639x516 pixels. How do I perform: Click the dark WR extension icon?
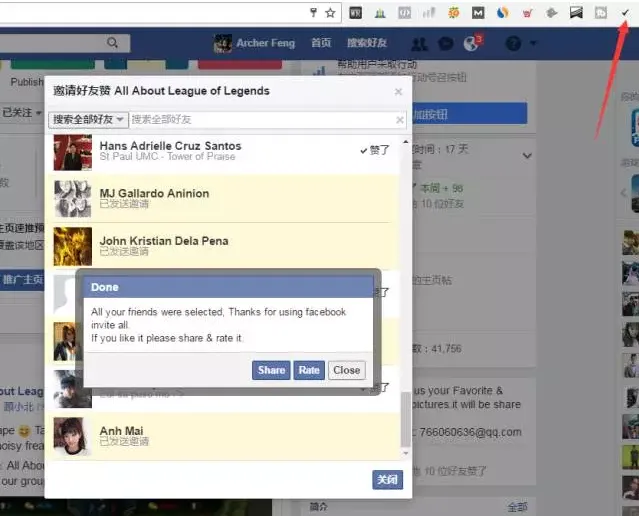(355, 13)
